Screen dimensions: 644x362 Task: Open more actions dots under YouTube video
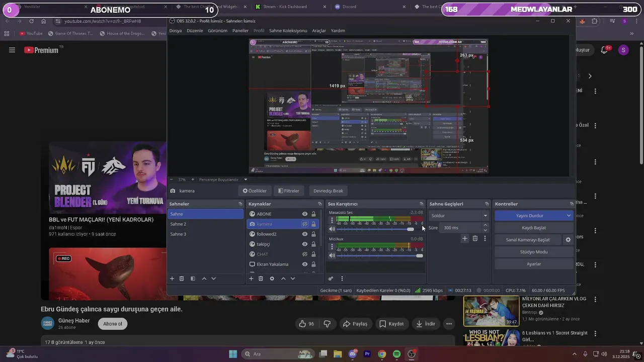pyautogui.click(x=449, y=324)
